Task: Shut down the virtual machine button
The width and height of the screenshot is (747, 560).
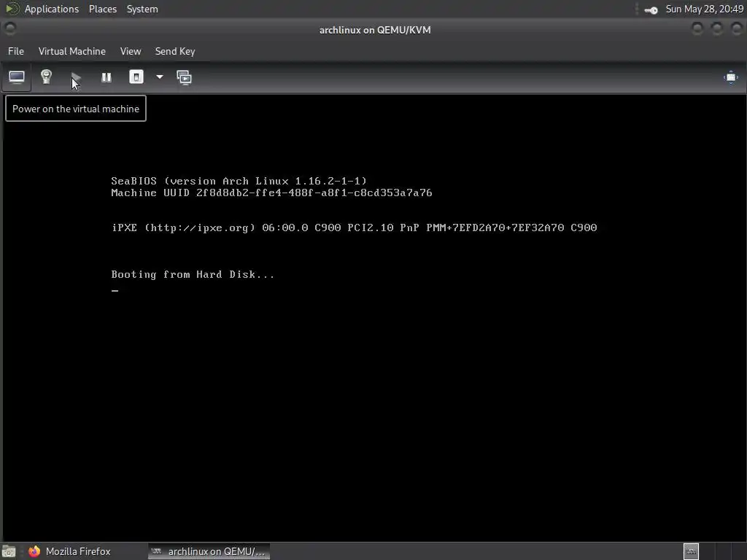Action: tap(136, 77)
